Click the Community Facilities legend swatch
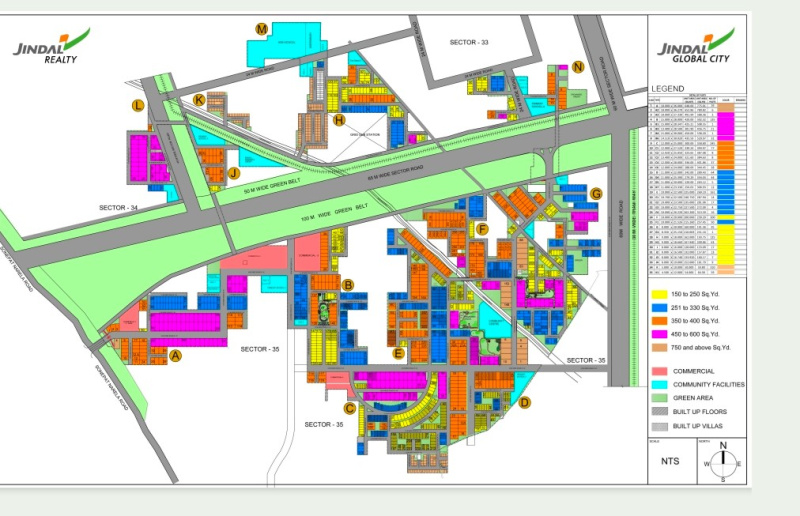 point(660,384)
